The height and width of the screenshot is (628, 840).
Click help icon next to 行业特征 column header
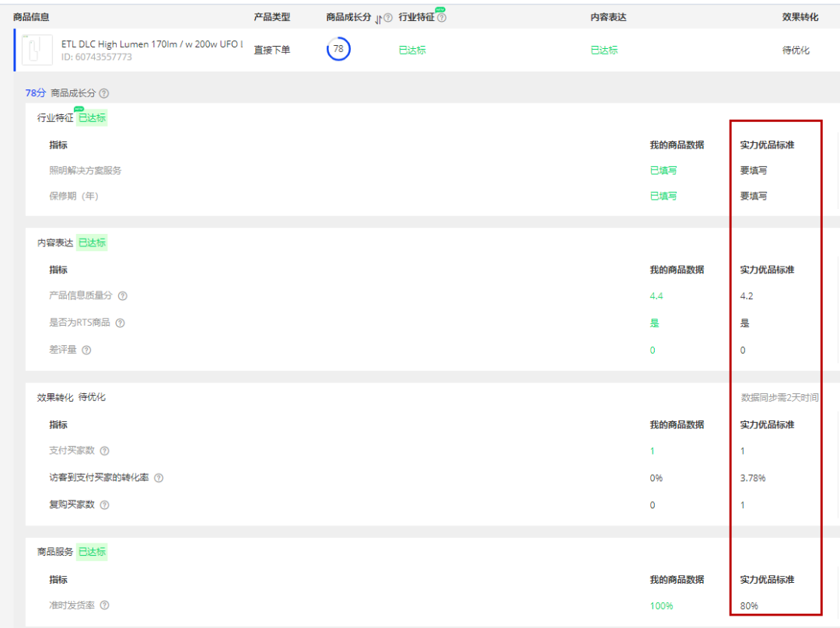point(442,18)
